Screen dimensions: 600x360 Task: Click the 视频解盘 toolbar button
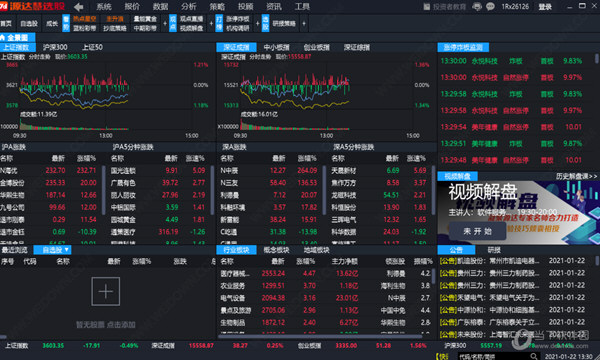pyautogui.click(x=191, y=28)
